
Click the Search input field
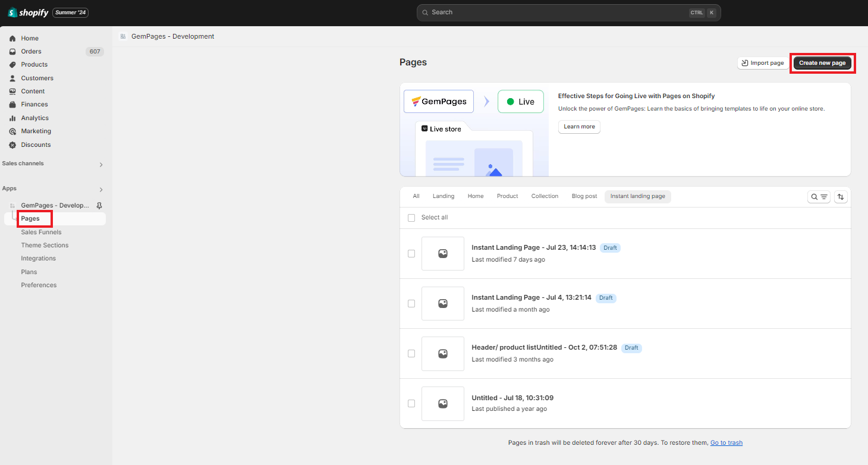(x=559, y=12)
